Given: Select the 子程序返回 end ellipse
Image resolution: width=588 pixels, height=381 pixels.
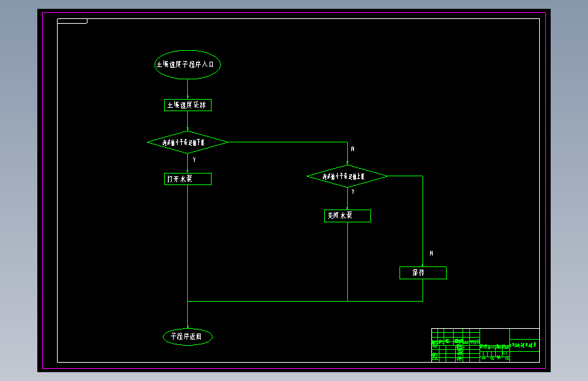Looking at the screenshot, I should click(187, 336).
